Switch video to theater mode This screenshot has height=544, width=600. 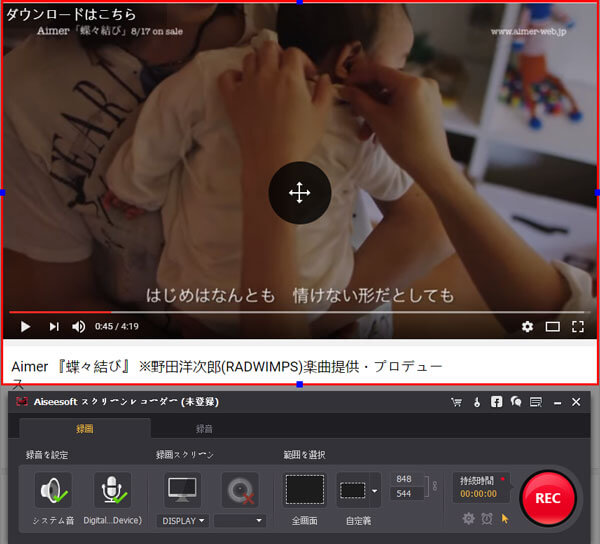(x=553, y=327)
